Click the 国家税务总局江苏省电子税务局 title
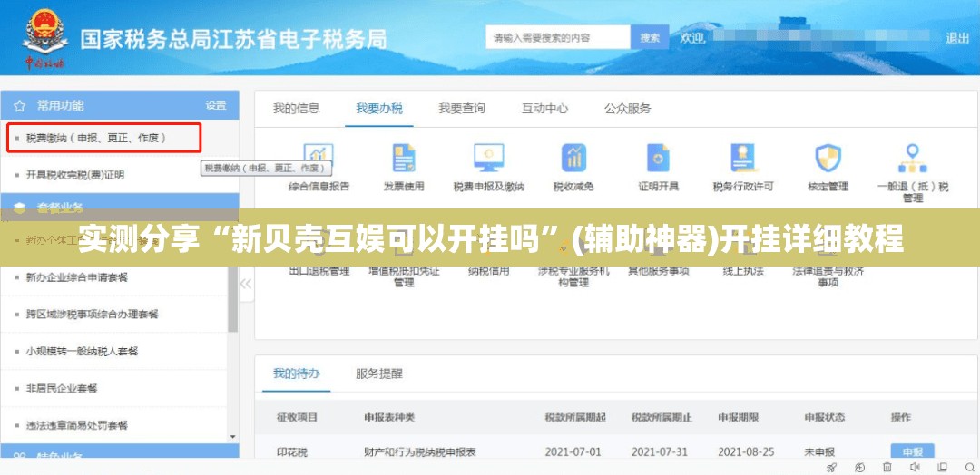The height and width of the screenshot is (475, 980). (x=233, y=39)
